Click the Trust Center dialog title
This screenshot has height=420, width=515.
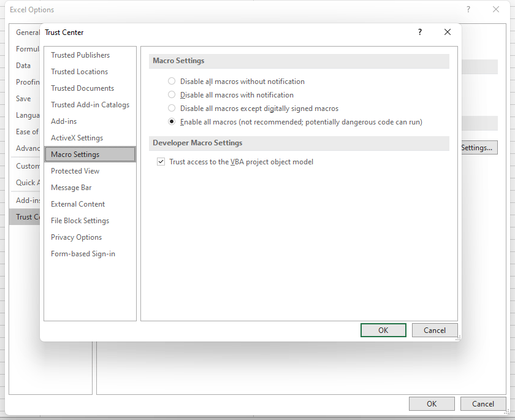pyautogui.click(x=64, y=32)
